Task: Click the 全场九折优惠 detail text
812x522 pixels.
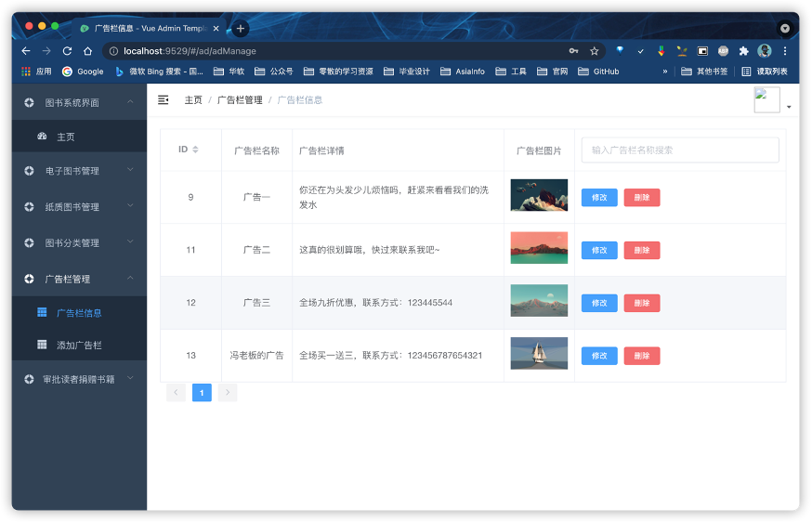Action: coord(376,303)
